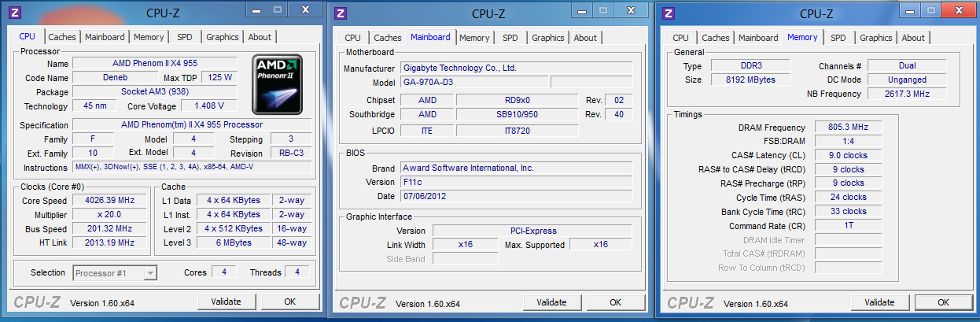Select CPU tab in the middle Mainboard window

(353, 38)
